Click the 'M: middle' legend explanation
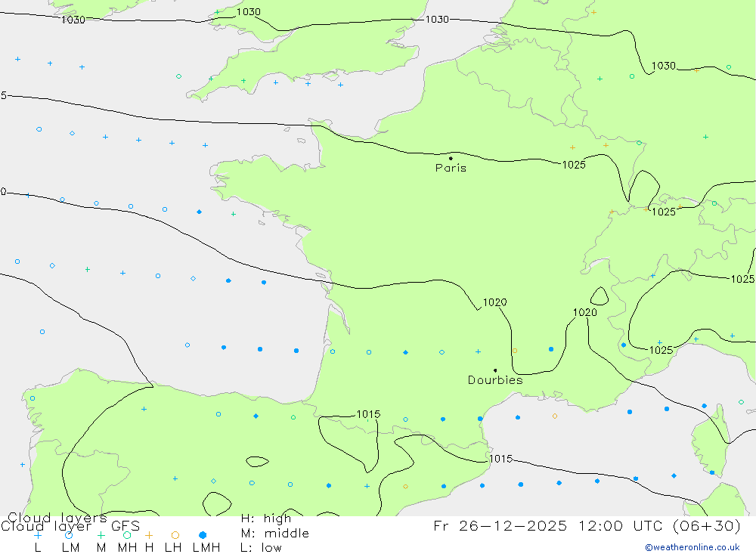 tap(275, 534)
